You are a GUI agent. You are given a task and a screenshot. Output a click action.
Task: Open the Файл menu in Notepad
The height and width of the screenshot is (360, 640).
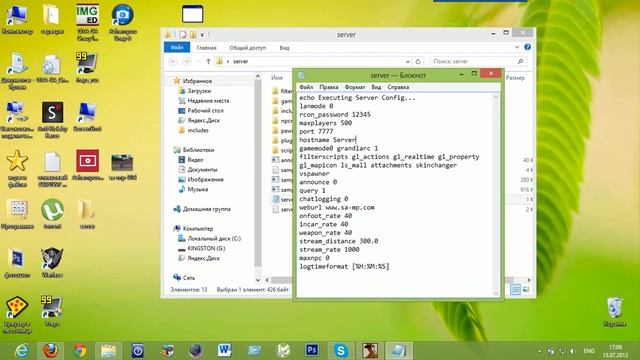(306, 87)
